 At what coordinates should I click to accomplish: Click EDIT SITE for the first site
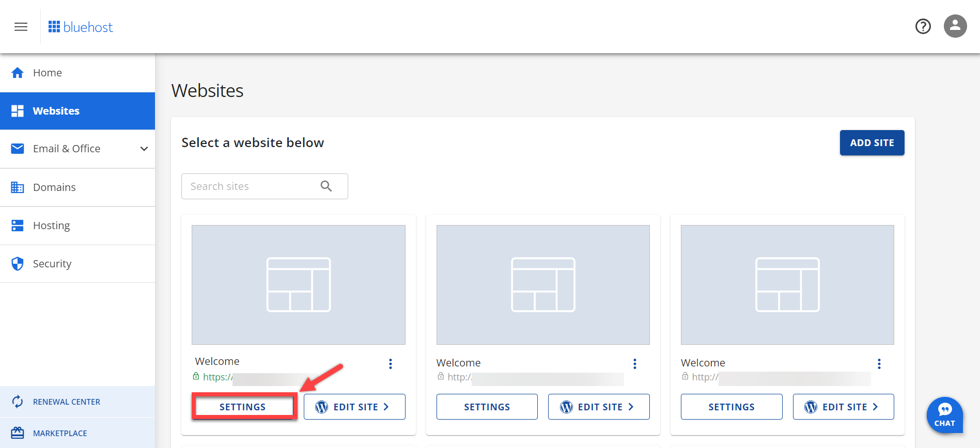coord(354,407)
